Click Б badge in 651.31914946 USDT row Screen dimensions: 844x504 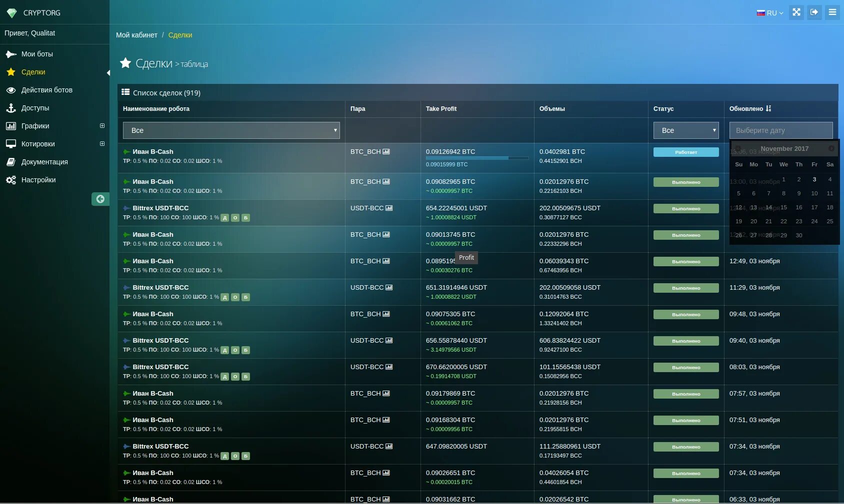pos(245,297)
